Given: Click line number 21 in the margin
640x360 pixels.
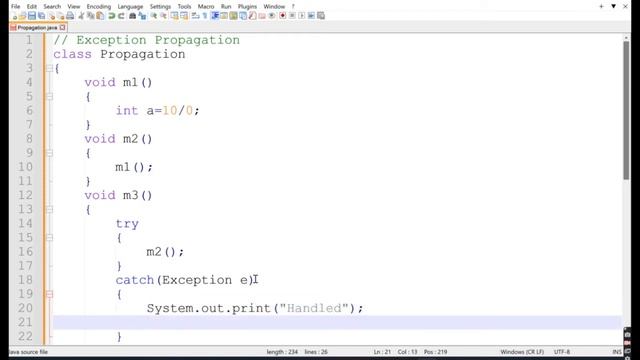Looking at the screenshot, I should [x=25, y=322].
